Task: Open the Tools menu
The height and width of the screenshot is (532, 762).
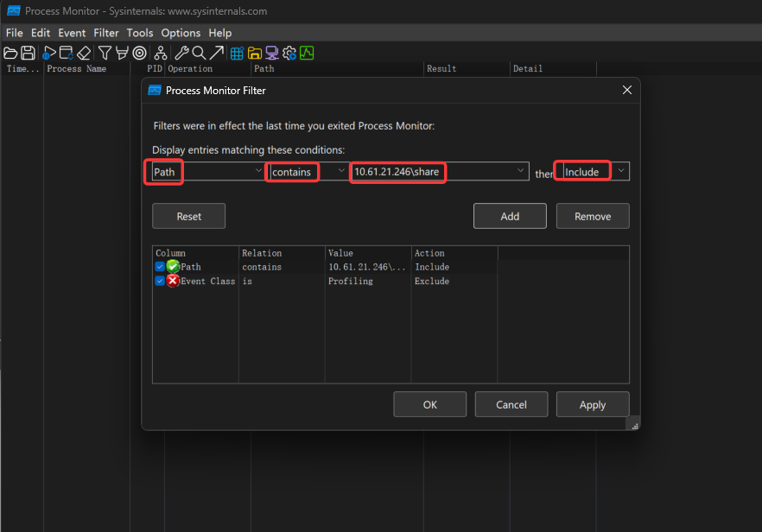Action: [x=140, y=33]
